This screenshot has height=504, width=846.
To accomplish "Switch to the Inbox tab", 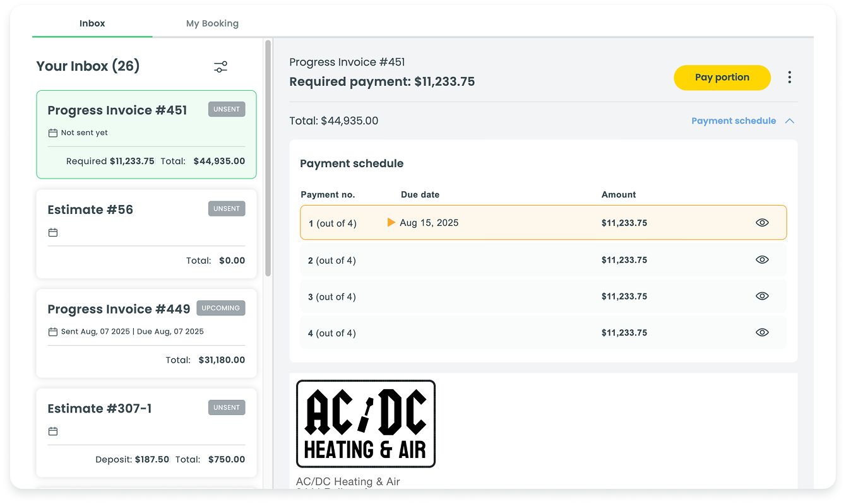I will (x=92, y=23).
